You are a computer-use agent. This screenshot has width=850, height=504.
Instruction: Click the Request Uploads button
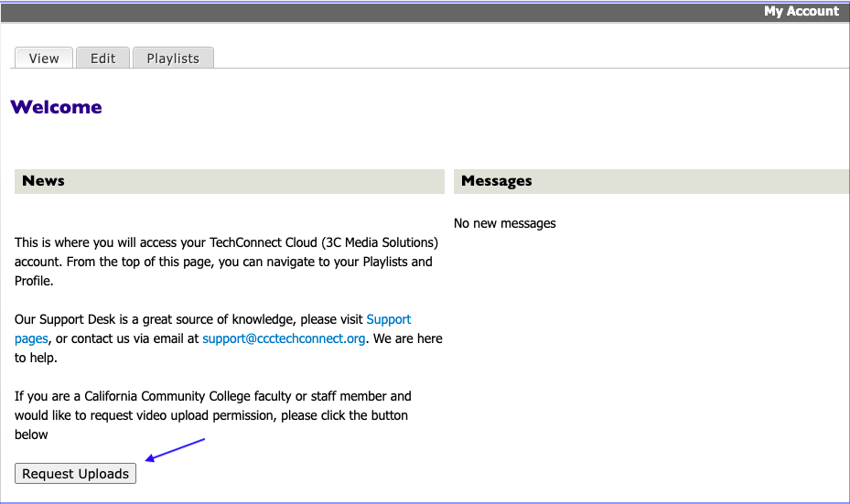pos(75,473)
